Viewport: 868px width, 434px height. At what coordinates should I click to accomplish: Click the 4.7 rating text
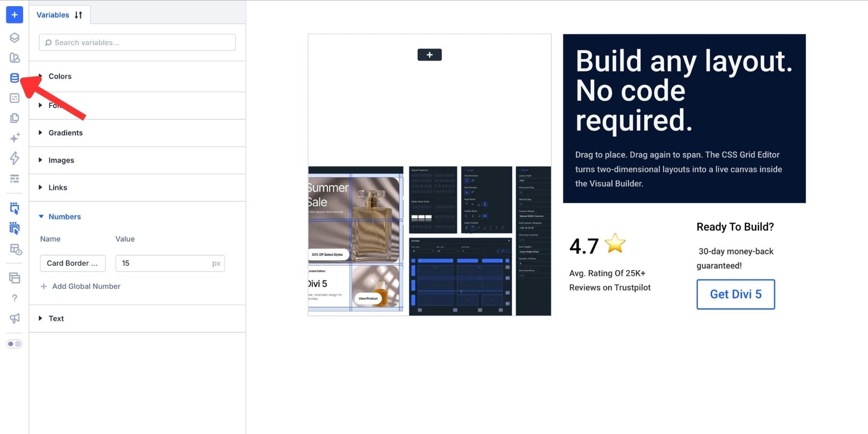pos(584,246)
